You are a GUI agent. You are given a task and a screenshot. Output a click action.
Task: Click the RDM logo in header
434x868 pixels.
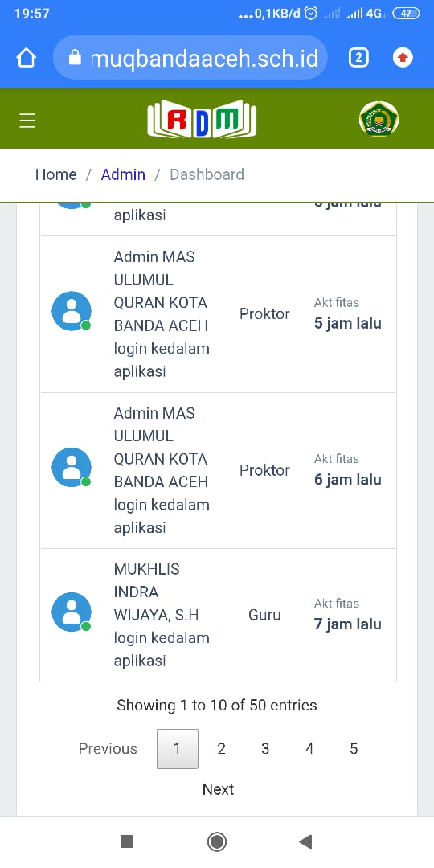point(202,119)
